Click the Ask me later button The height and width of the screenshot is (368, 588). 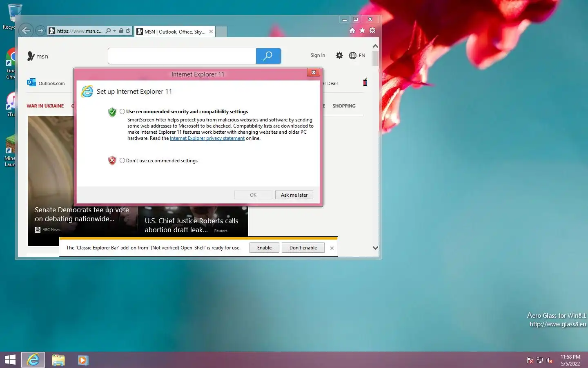pyautogui.click(x=294, y=195)
